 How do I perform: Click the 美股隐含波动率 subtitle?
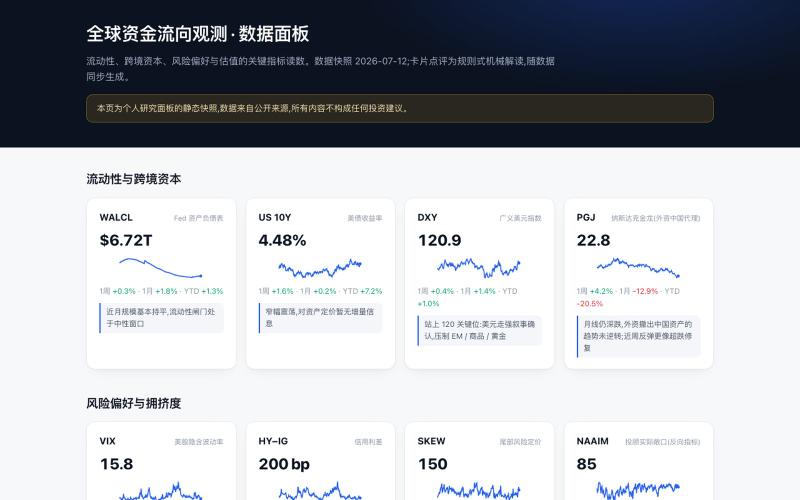click(x=198, y=442)
